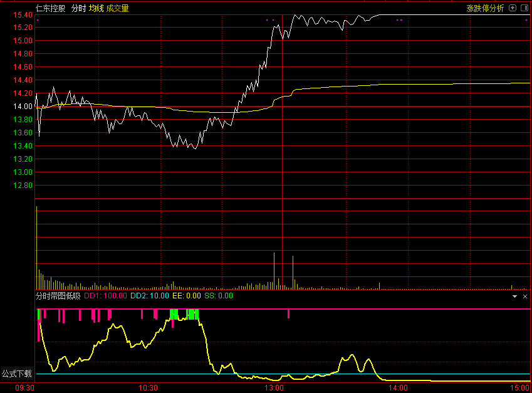Click the 13.20 price axis label
Screen dimensions: 532x393
(x=23, y=159)
